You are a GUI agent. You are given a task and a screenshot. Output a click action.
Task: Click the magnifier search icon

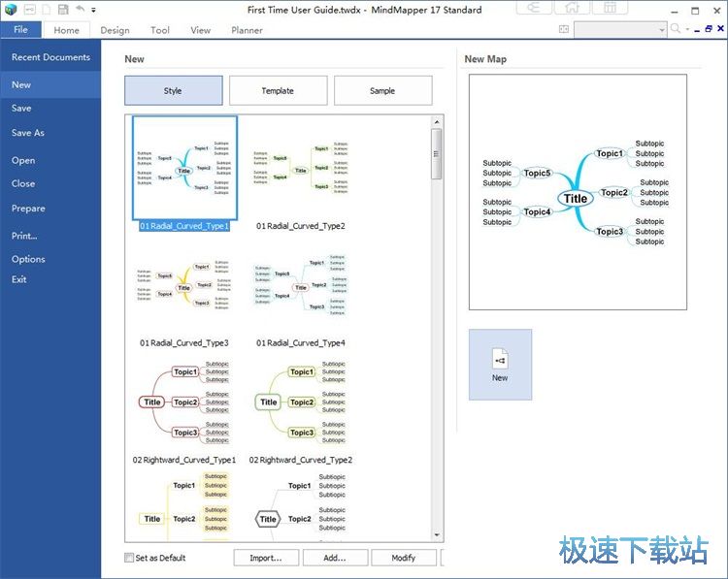(676, 29)
